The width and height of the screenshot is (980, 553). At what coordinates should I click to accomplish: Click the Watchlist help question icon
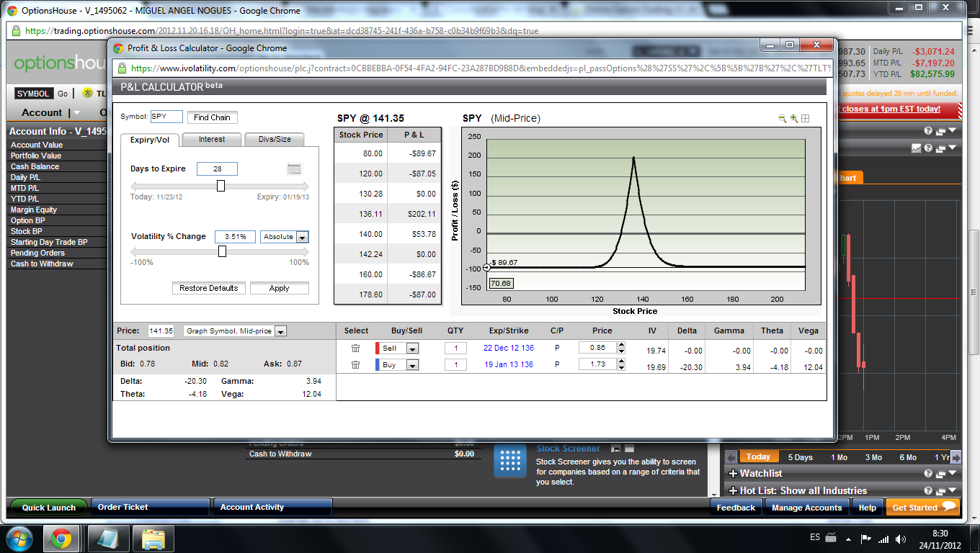click(928, 473)
